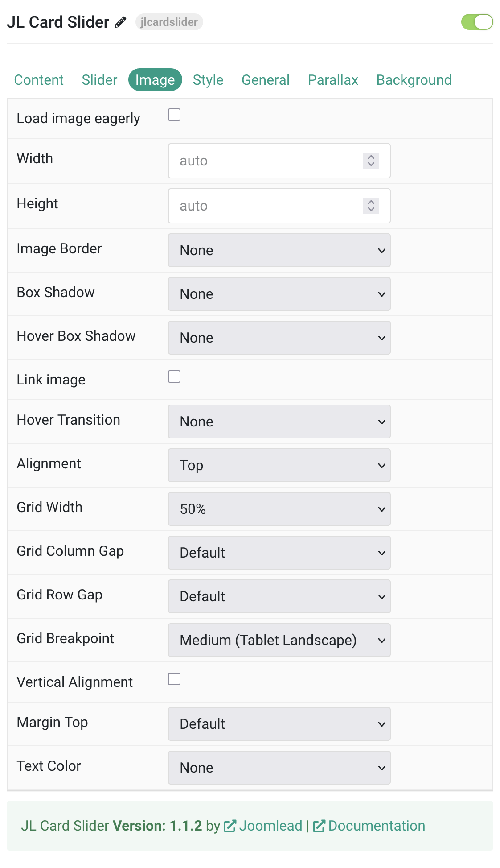Open the Grid Breakpoint dropdown
This screenshot has width=500, height=868.
coord(279,640)
